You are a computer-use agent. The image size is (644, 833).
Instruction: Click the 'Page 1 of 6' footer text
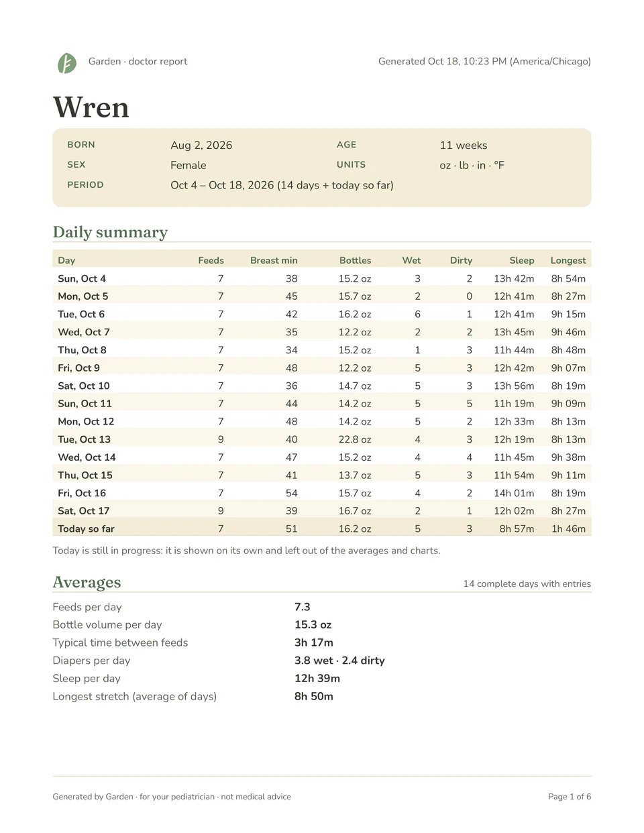570,797
